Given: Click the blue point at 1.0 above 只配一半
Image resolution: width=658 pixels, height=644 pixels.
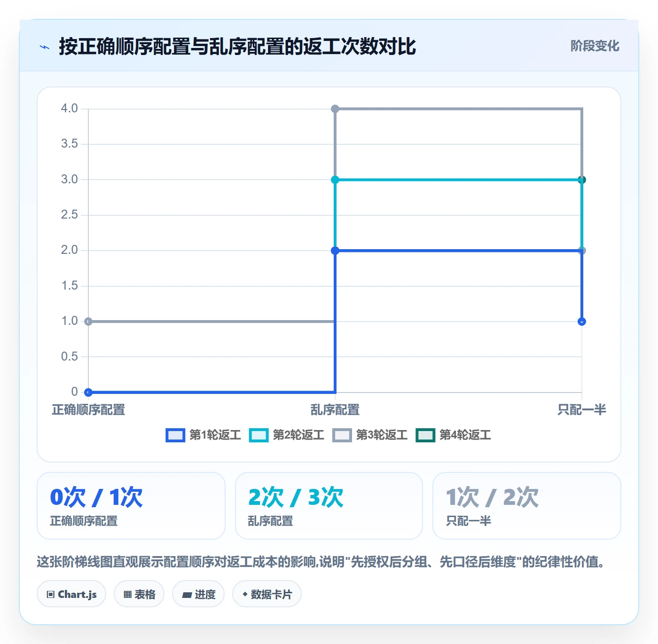Looking at the screenshot, I should (x=582, y=322).
